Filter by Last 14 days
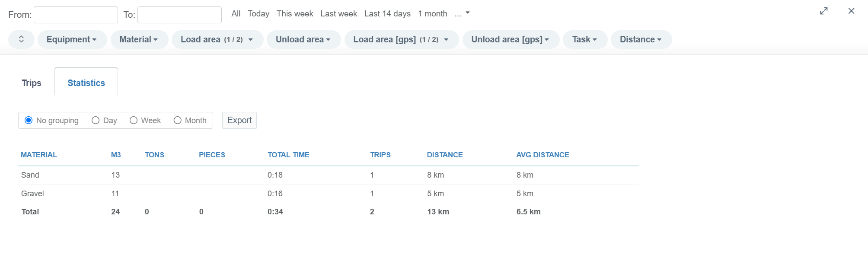The width and height of the screenshot is (868, 274). (387, 14)
